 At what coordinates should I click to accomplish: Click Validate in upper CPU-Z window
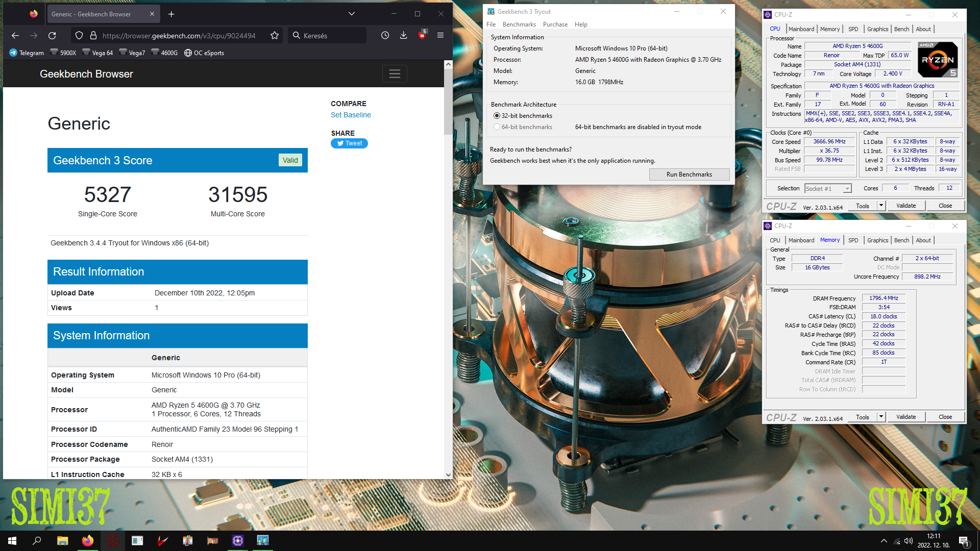906,206
